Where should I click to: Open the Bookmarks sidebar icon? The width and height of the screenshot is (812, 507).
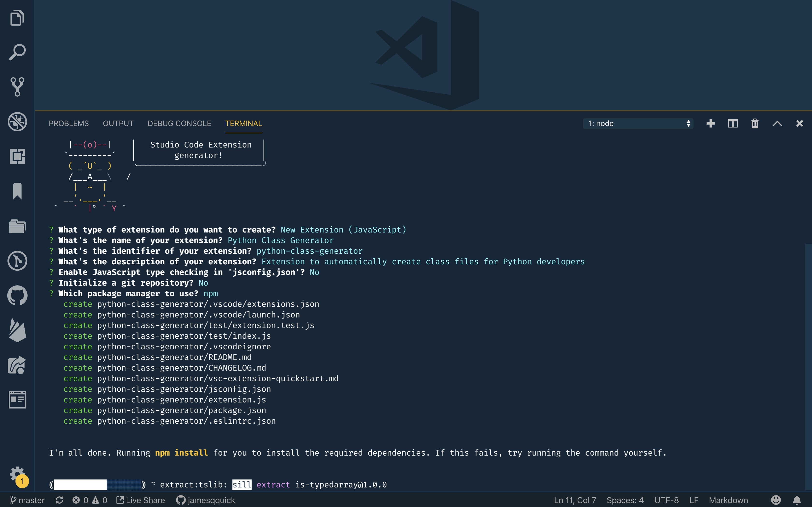[17, 191]
